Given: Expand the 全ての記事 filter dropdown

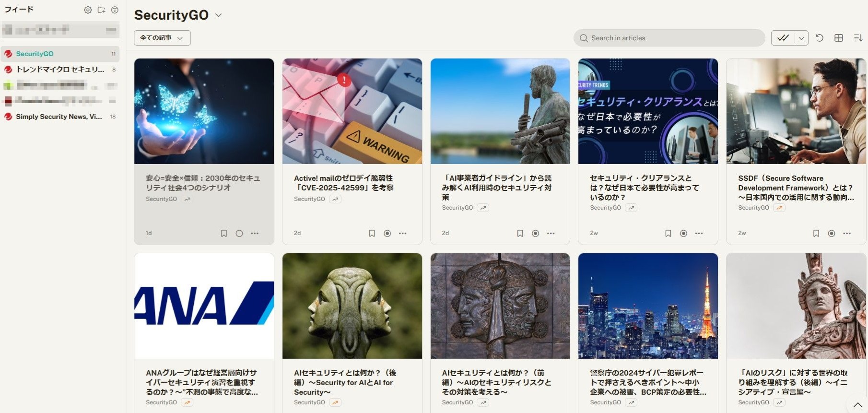Looking at the screenshot, I should coord(162,38).
